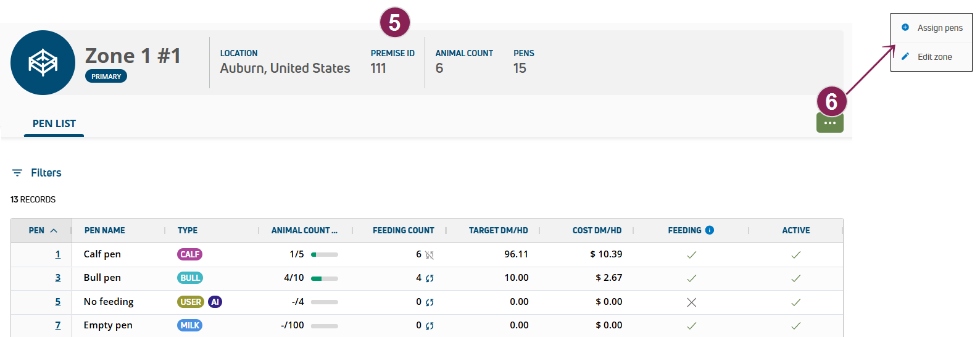Toggle the Active checkmark for Calf pen
The width and height of the screenshot is (980, 337).
(x=795, y=254)
